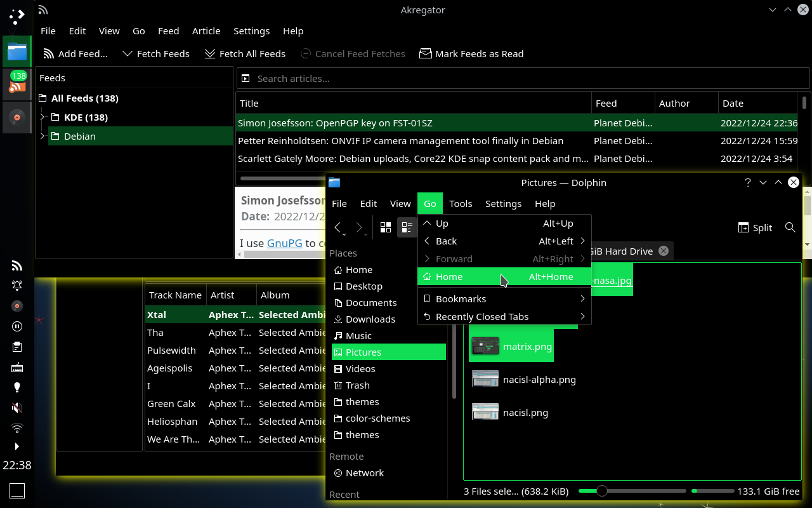Screen dimensions: 812x508
Task: Click the lightbulb brightness tray icon
Action: [x=17, y=387]
